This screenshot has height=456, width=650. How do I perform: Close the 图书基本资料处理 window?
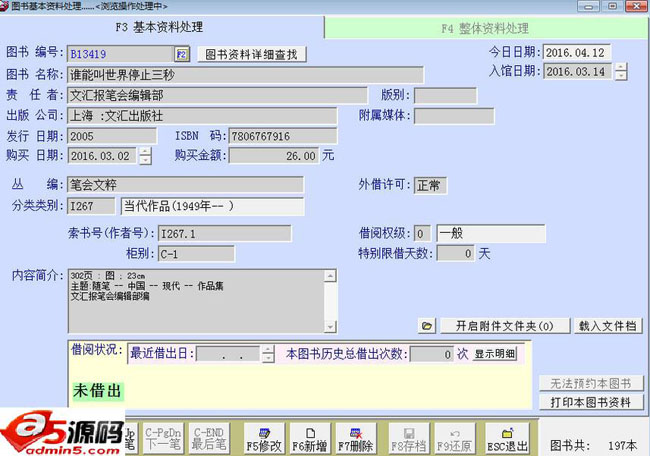pyautogui.click(x=636, y=6)
